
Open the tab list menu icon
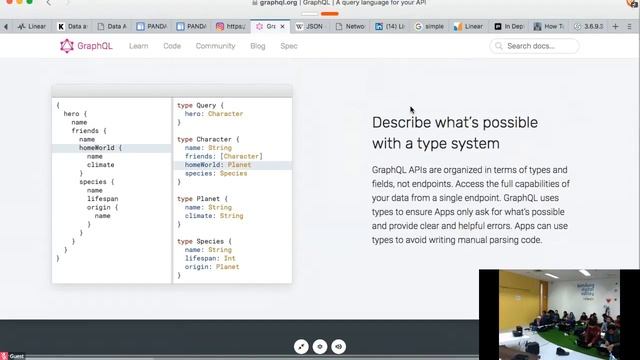pyautogui.click(x=630, y=27)
